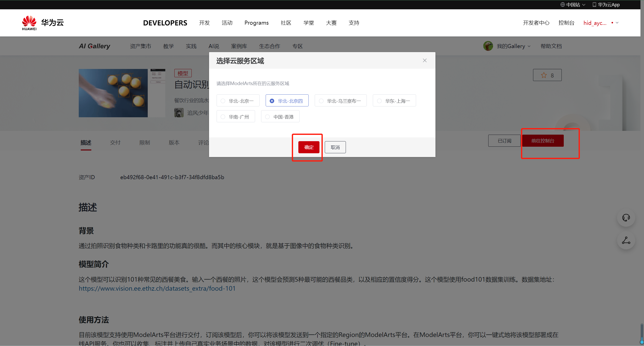
Task: Select the 华东-上海一 region option
Action: 394,101
